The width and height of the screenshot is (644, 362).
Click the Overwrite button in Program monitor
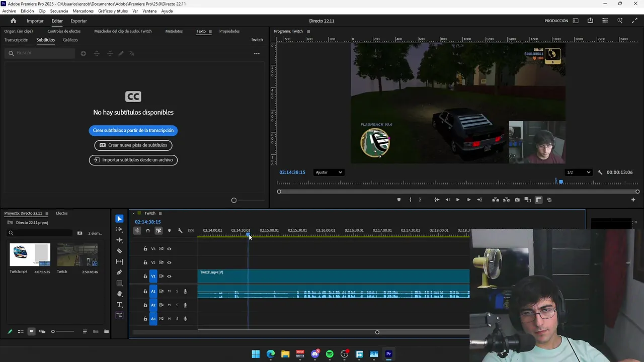506,200
